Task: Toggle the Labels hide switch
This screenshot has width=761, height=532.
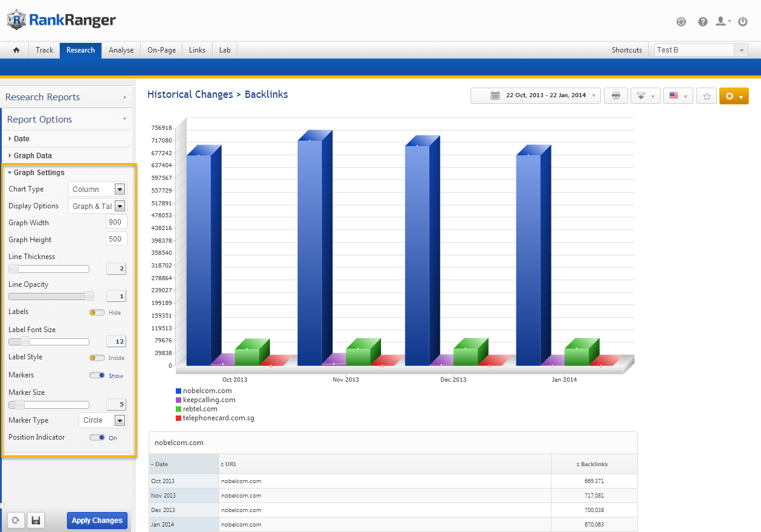Action: point(97,313)
